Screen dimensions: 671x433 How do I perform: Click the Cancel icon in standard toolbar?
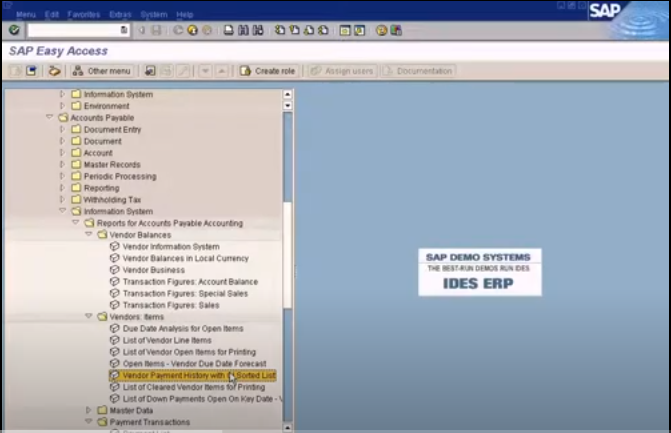(x=207, y=30)
